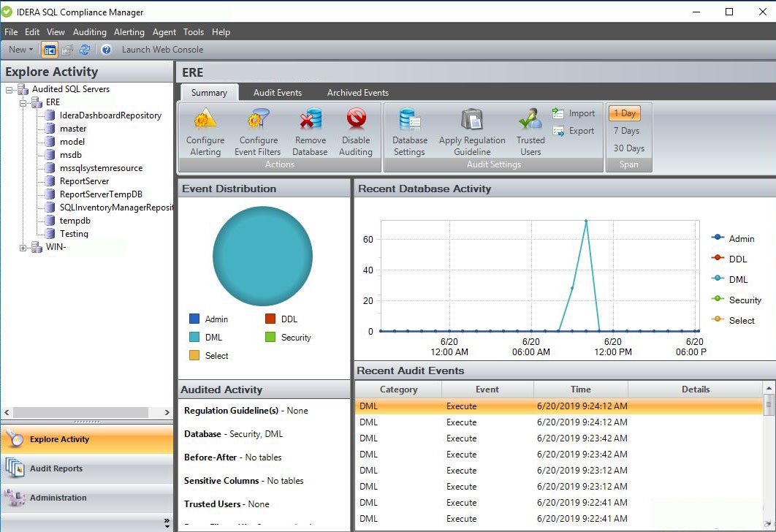Switch to the Summary tab

209,93
